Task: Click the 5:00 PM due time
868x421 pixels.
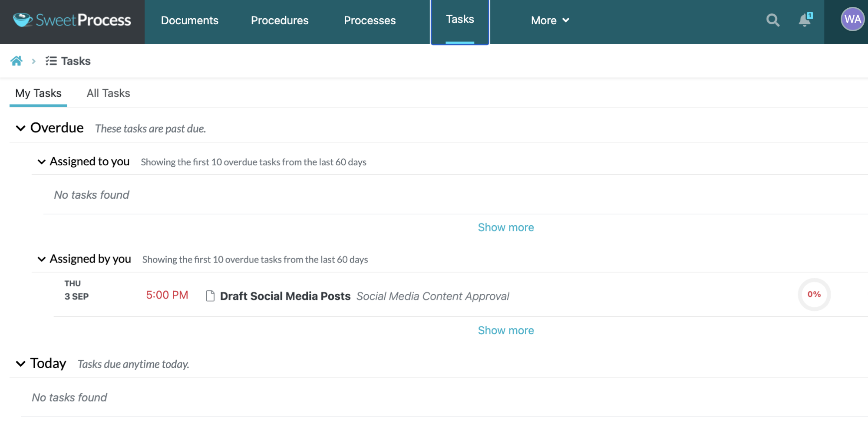Action: [167, 295]
